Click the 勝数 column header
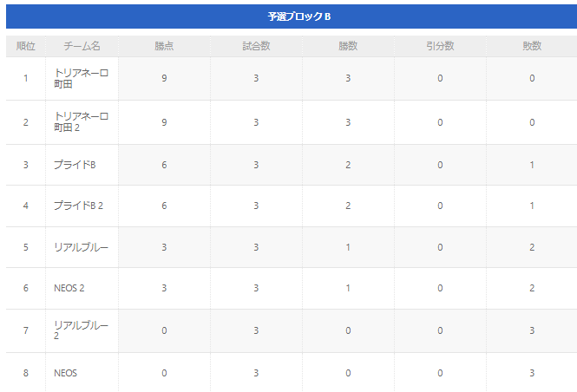 [x=348, y=46]
